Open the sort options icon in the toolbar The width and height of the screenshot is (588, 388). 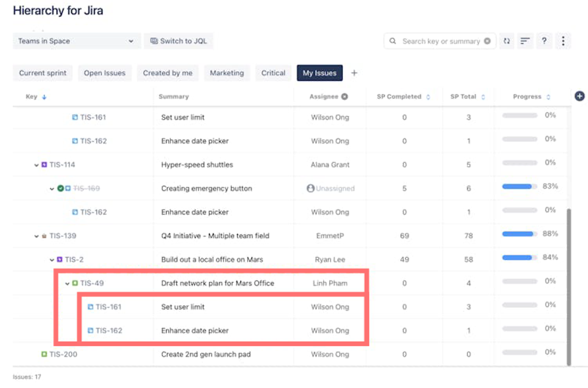pos(525,41)
